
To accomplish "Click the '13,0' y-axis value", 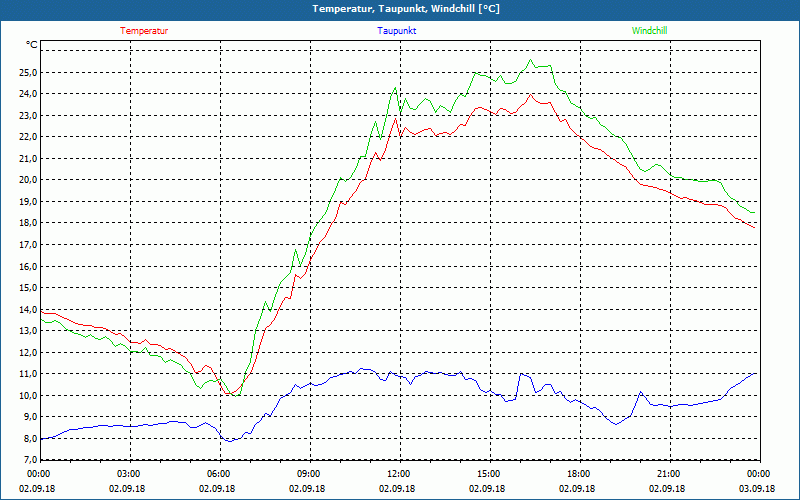I will (29, 331).
